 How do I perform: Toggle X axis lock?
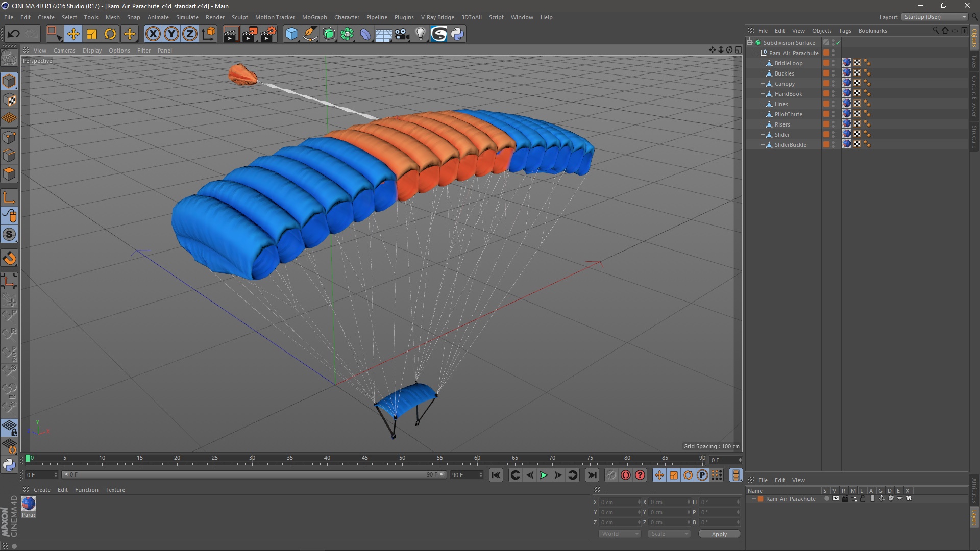click(x=153, y=34)
